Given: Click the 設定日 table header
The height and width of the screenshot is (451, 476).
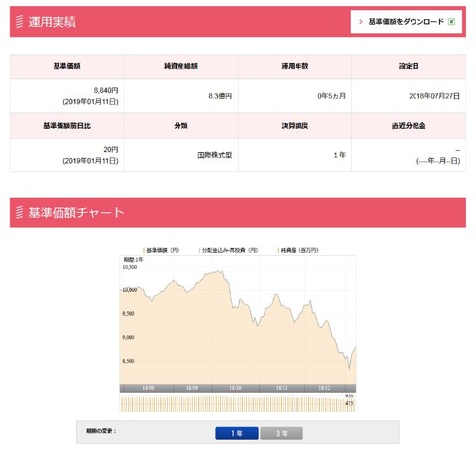Looking at the screenshot, I should click(x=409, y=66).
